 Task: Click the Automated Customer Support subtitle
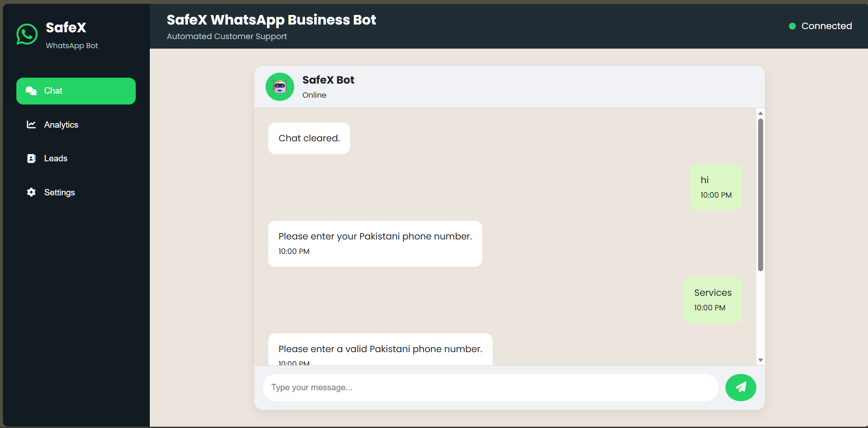pos(227,36)
